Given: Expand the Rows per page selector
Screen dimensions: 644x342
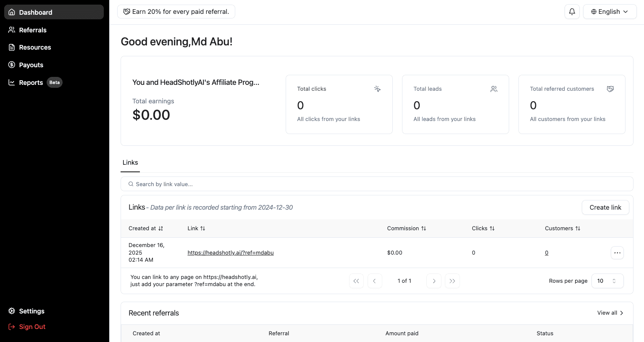Looking at the screenshot, I should 607,281.
